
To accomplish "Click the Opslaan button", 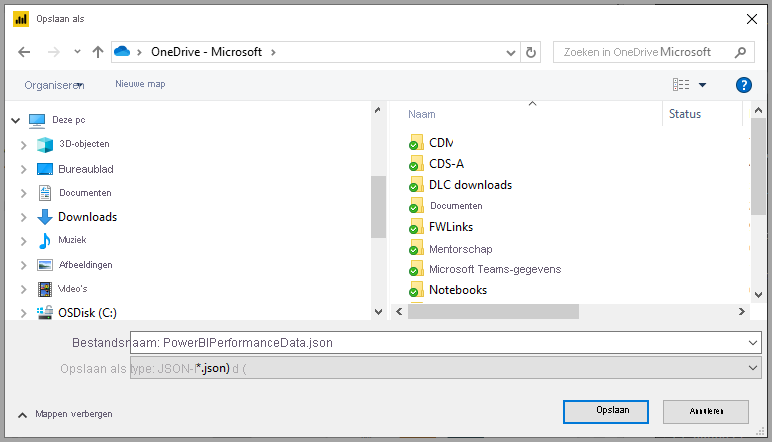I will (606, 411).
